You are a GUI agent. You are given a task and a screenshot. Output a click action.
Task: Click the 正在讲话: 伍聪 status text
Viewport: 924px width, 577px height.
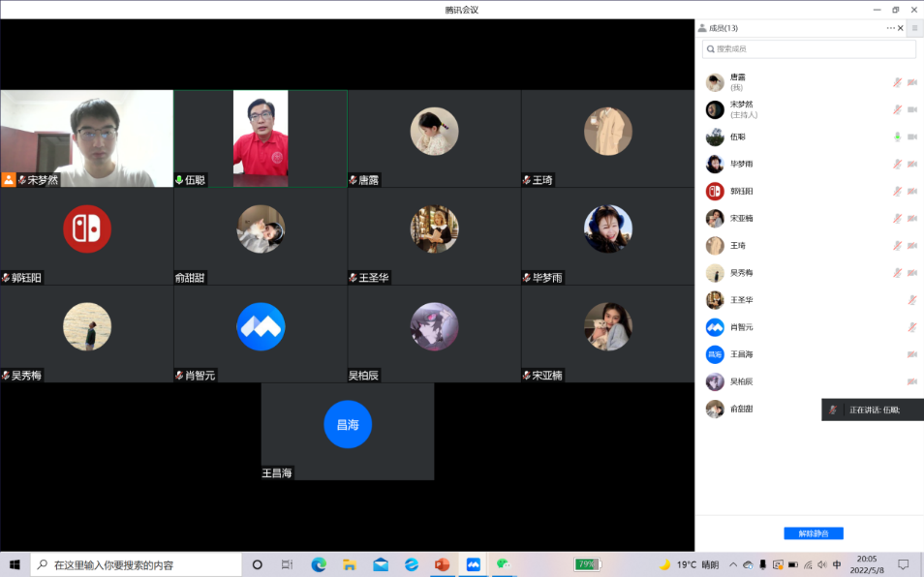(875, 410)
